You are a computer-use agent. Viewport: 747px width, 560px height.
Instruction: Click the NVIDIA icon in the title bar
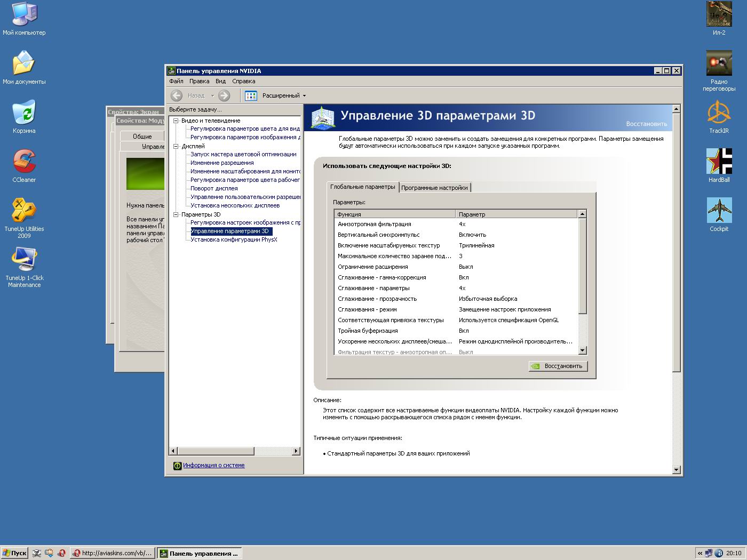[171, 70]
